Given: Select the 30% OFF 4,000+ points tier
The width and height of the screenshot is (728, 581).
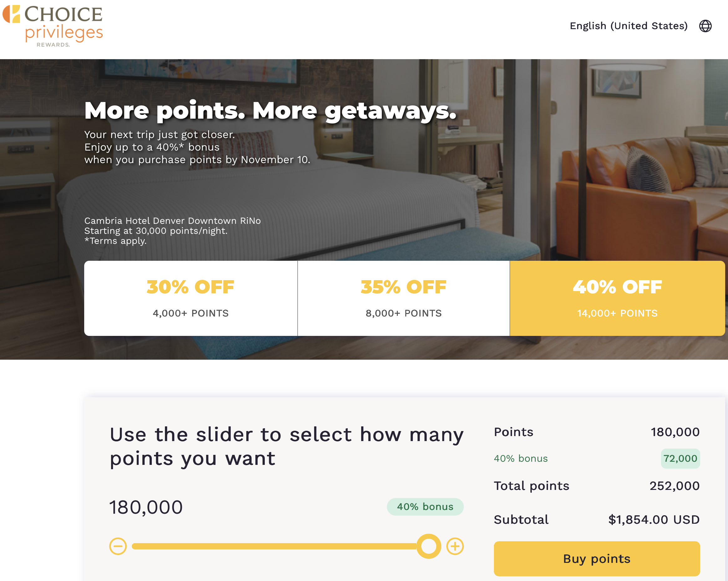Looking at the screenshot, I should click(190, 298).
